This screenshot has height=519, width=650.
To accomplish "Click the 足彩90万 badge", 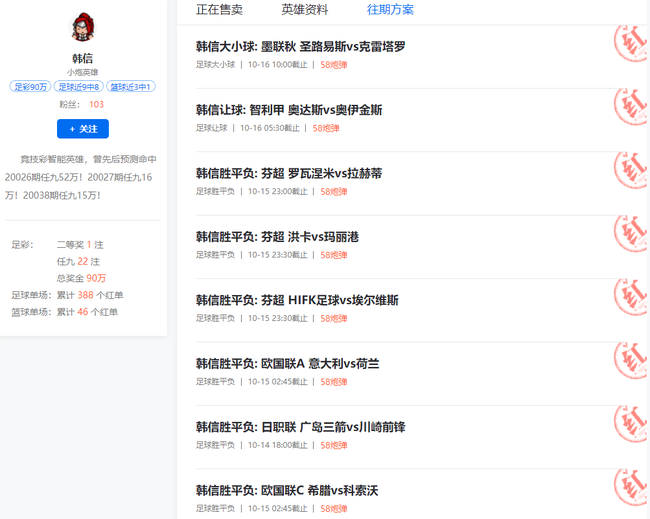I will tap(31, 87).
